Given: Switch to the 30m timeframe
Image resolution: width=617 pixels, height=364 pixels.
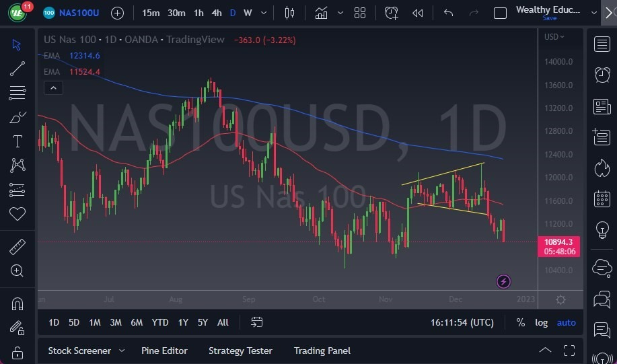Looking at the screenshot, I should tap(176, 13).
